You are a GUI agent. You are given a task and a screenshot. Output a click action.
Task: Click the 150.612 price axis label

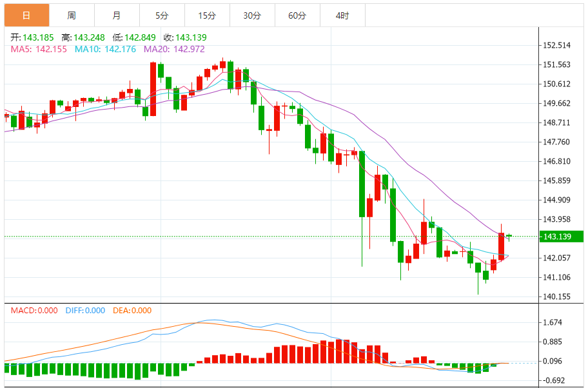coord(557,84)
